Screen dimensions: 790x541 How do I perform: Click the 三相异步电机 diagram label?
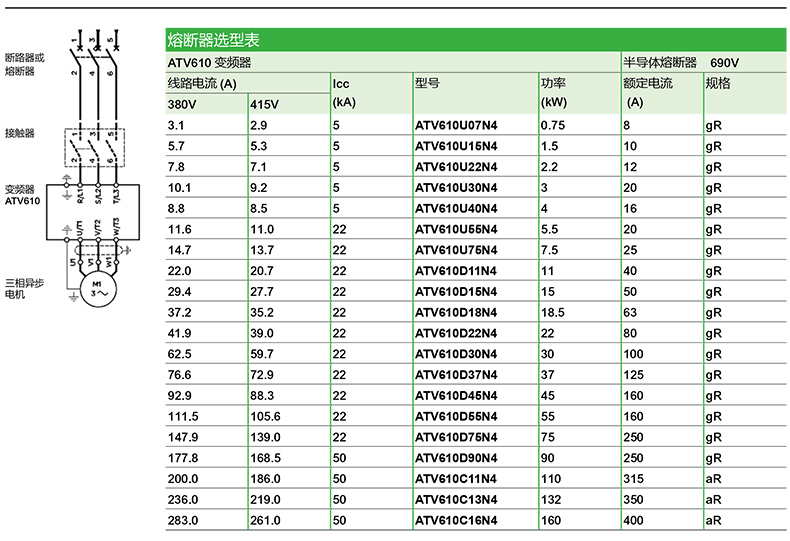click(x=24, y=289)
